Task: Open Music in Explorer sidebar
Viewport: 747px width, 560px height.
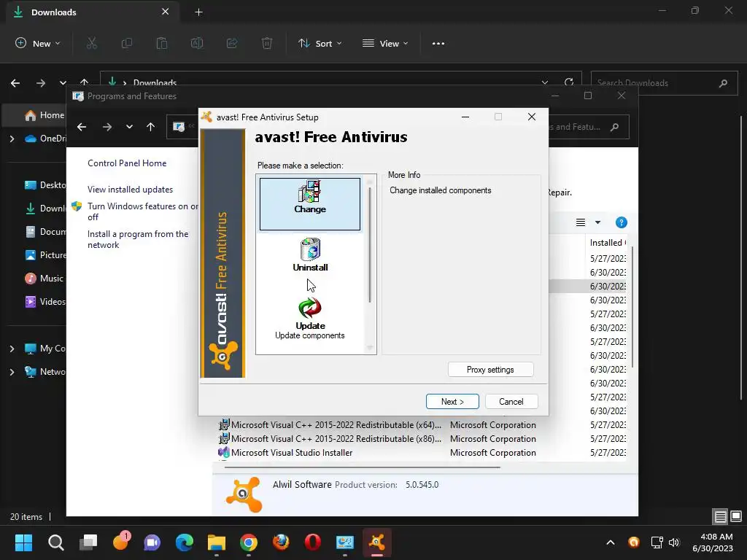Action: [x=44, y=279]
